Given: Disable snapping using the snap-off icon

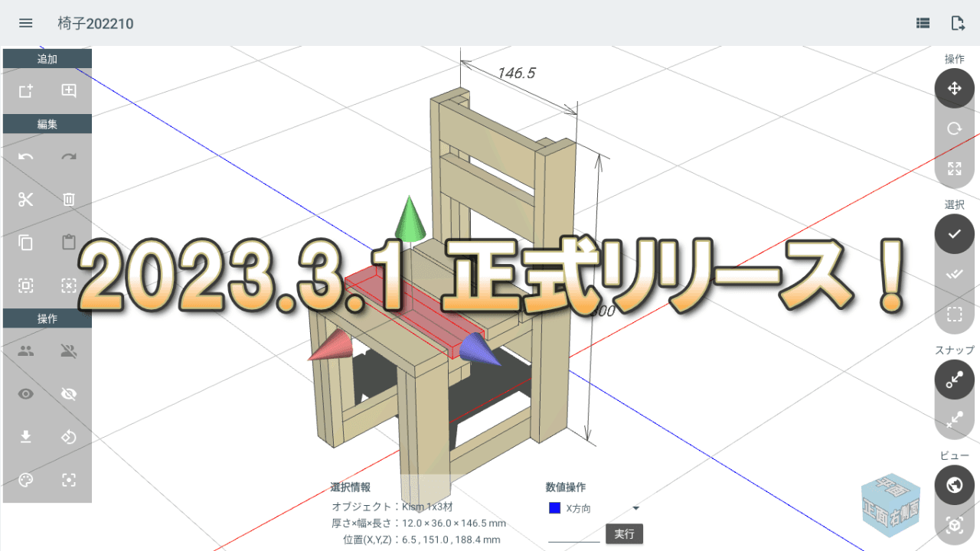Looking at the screenshot, I should (x=954, y=419).
